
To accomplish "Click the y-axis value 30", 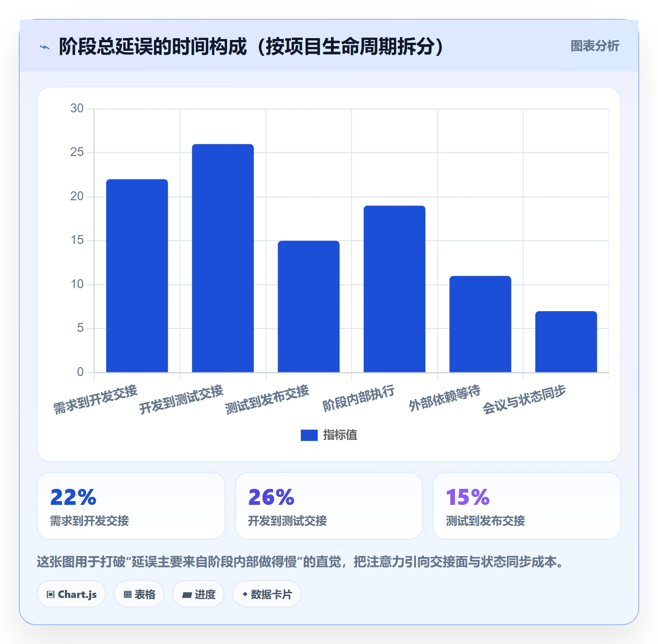I will (77, 109).
